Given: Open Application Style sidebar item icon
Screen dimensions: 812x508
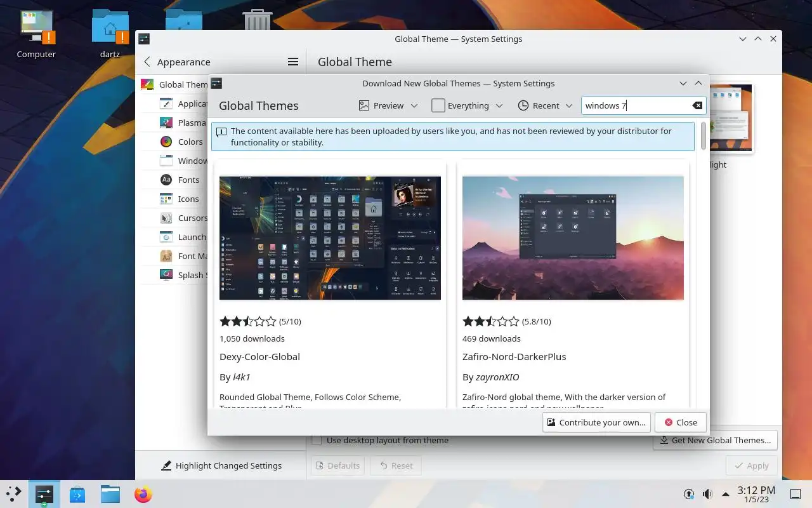Looking at the screenshot, I should pyautogui.click(x=166, y=104).
